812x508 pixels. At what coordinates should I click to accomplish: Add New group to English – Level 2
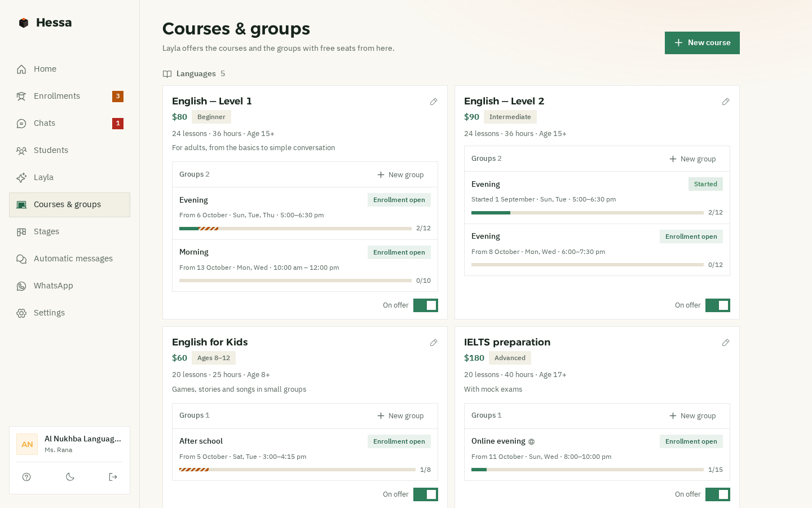[692, 159]
